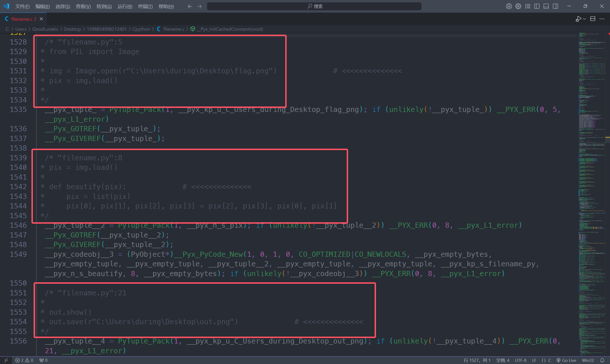Open notifications bell icon
The width and height of the screenshot is (610, 364).
pyautogui.click(x=602, y=360)
